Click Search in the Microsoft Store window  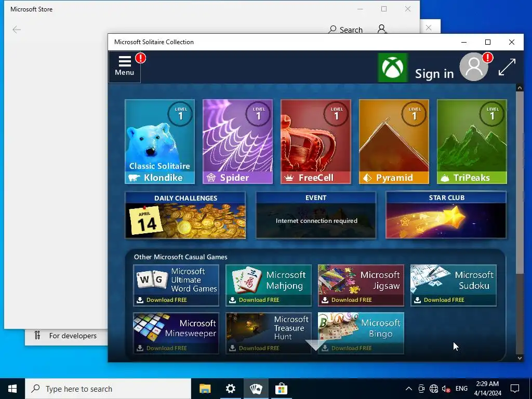[x=345, y=30]
